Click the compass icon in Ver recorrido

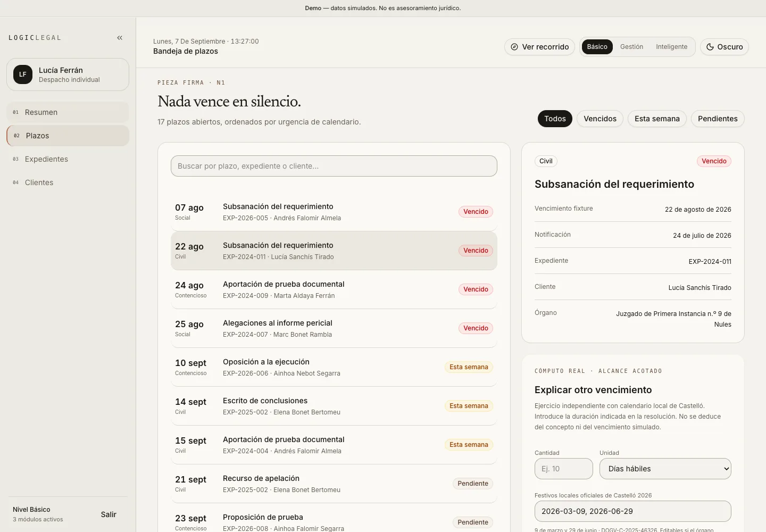[514, 47]
